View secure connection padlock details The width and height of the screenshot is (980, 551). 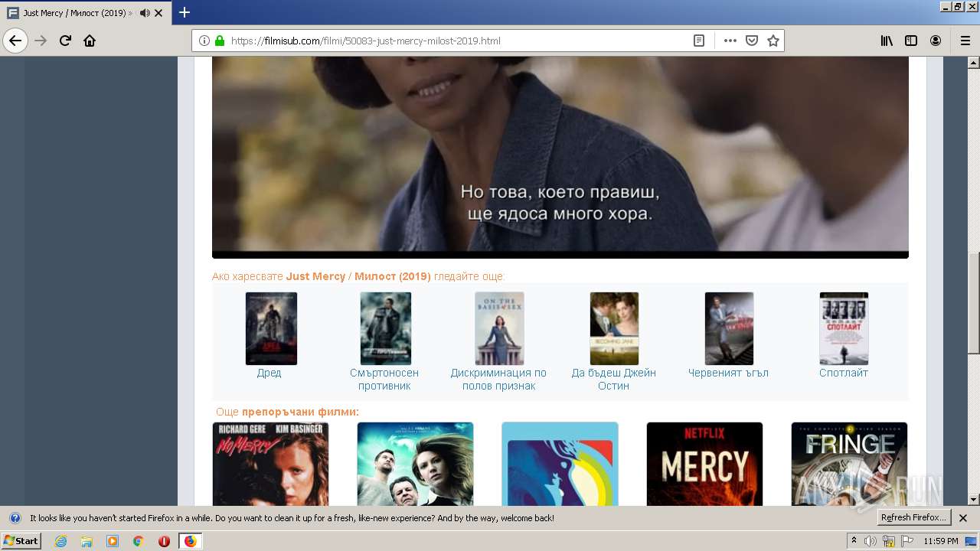point(220,41)
